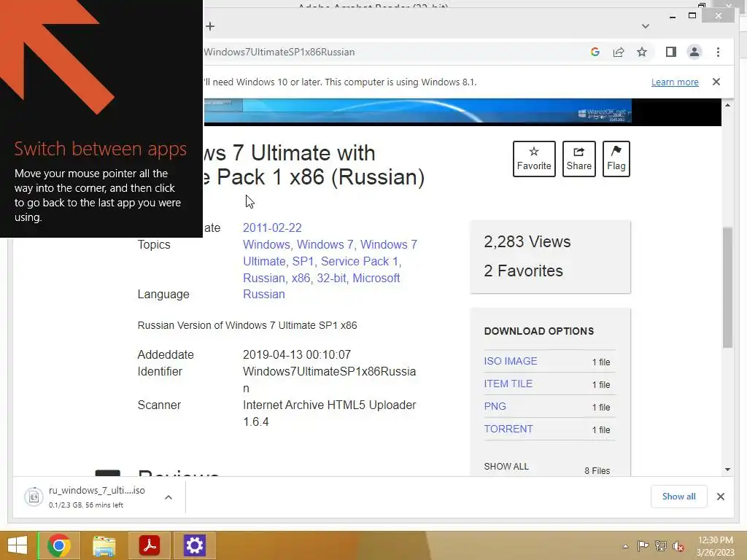Click the Google icon in the address bar
Screen dimensions: 747x560
pyautogui.click(x=595, y=52)
